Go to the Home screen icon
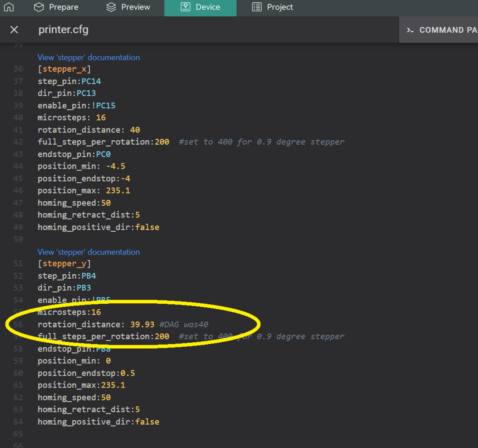The width and height of the screenshot is (478, 448). point(9,7)
